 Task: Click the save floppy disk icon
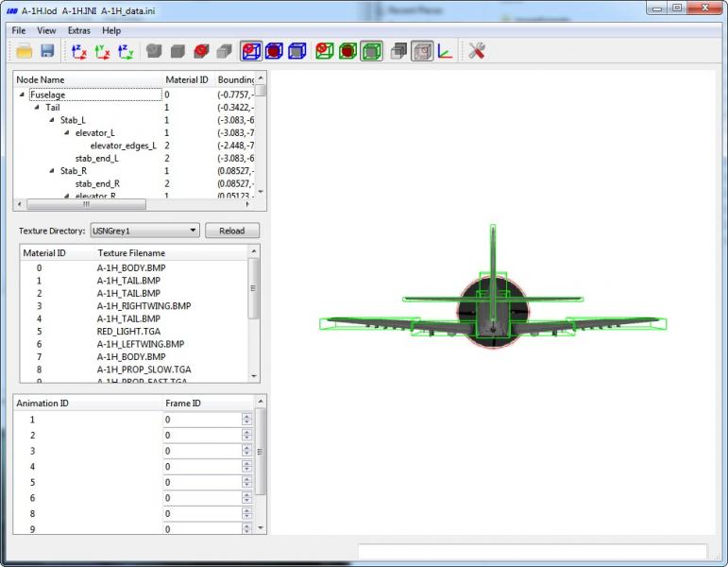(47, 51)
